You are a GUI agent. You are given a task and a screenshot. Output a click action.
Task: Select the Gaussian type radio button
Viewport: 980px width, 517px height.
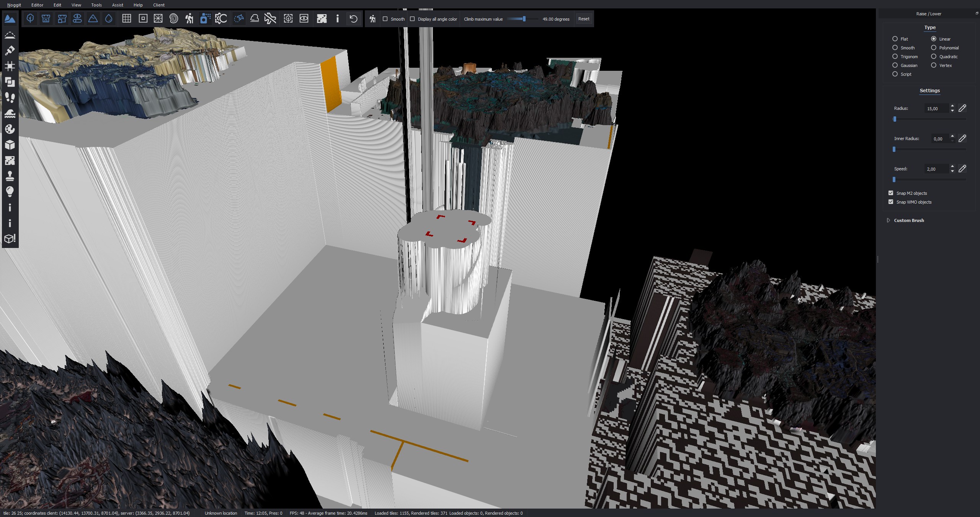coord(895,65)
